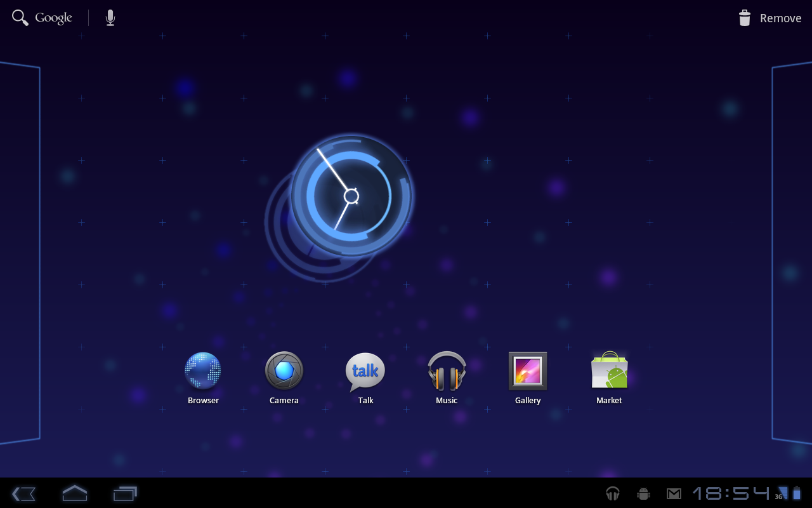The height and width of the screenshot is (508, 812).
Task: Tap the battery status icon
Action: [x=797, y=493]
